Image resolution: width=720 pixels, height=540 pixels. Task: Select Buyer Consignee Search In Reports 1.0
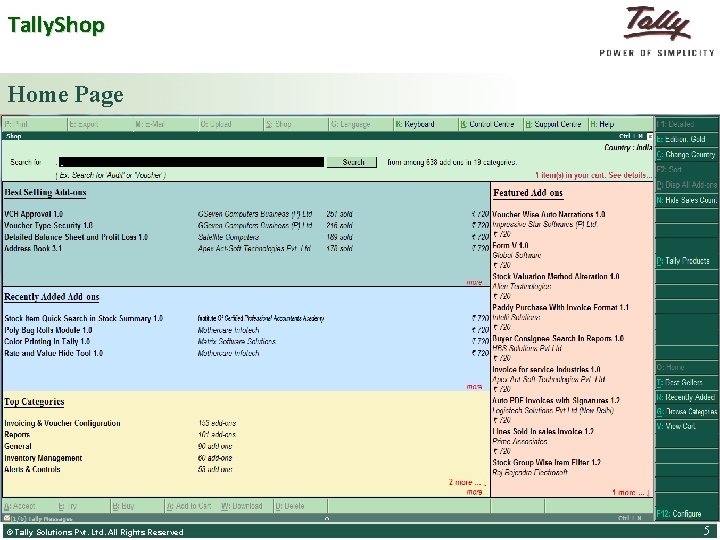tap(558, 338)
